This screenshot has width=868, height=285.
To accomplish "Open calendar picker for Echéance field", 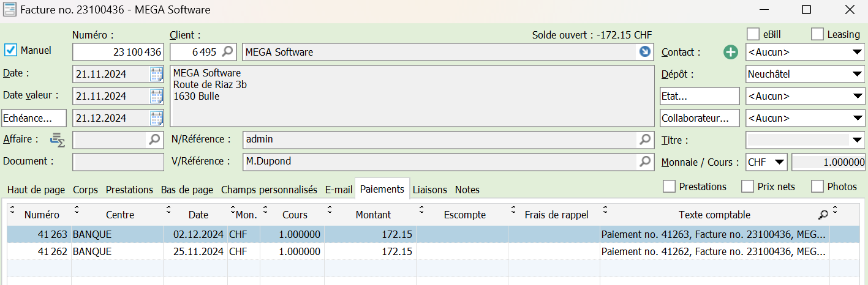I will click(156, 118).
